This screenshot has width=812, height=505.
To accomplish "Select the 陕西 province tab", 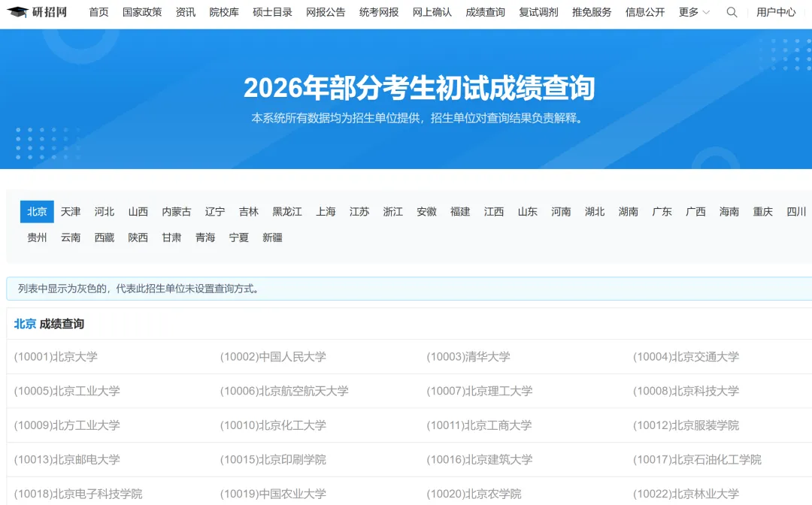I will [x=138, y=237].
